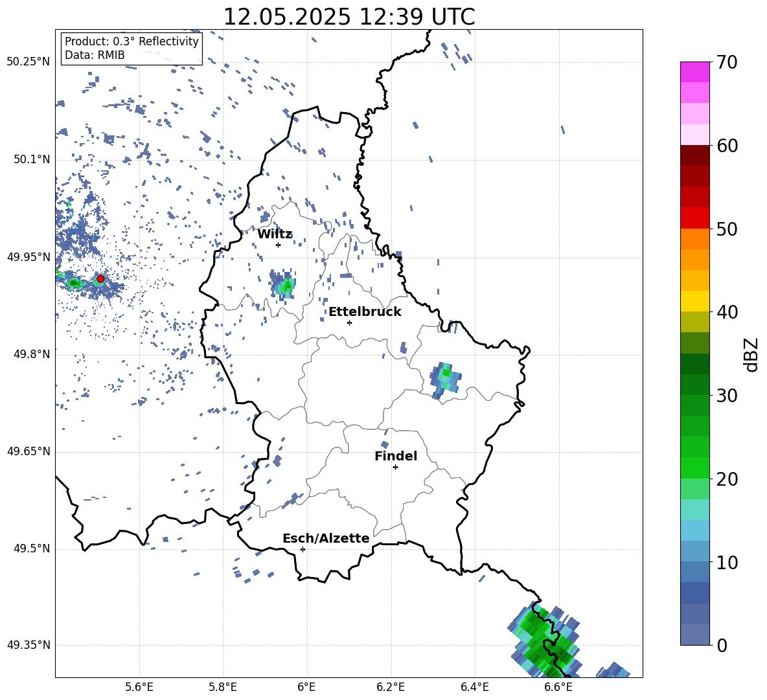Click the 49.5°N latitude label
767x700 pixels.
tap(32, 548)
